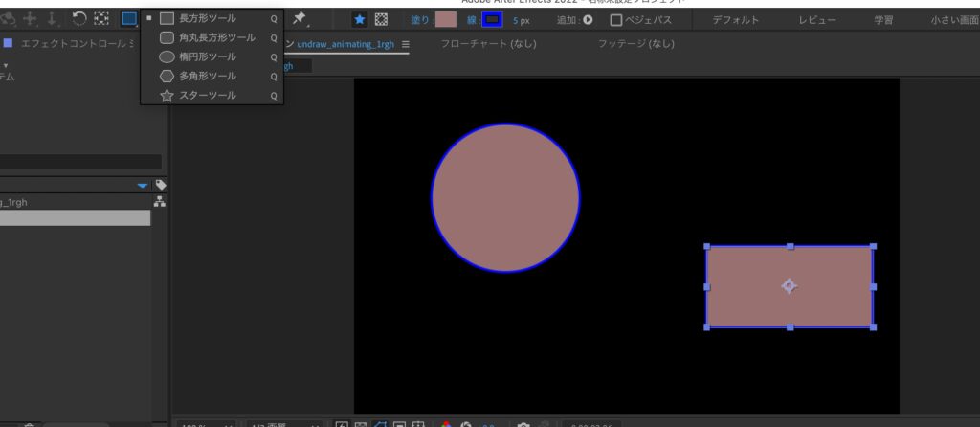
Task: Expand the blue project column dropdown arrow
Action: [143, 185]
